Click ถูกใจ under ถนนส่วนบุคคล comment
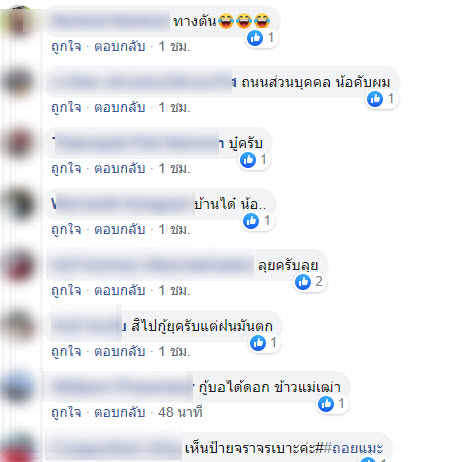 [x=66, y=107]
